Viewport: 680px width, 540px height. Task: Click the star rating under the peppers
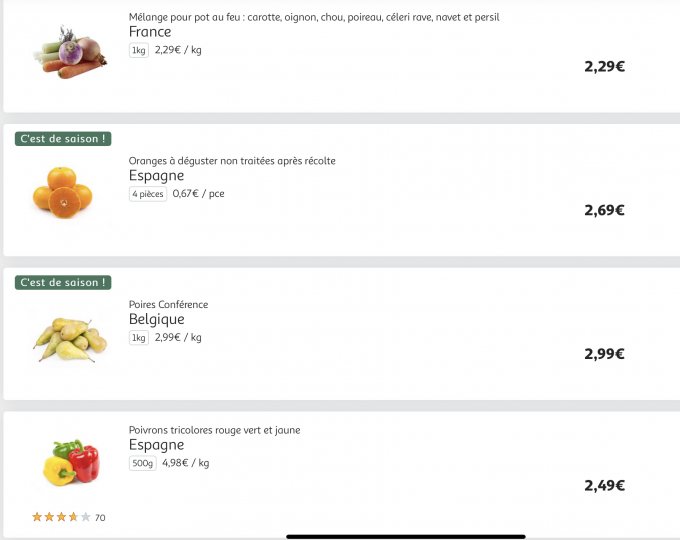pos(62,517)
